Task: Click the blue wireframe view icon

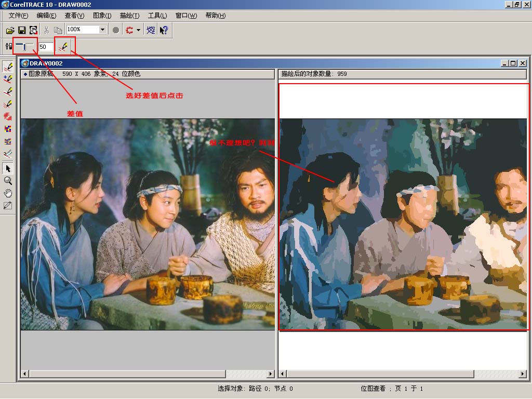Action: (x=151, y=30)
